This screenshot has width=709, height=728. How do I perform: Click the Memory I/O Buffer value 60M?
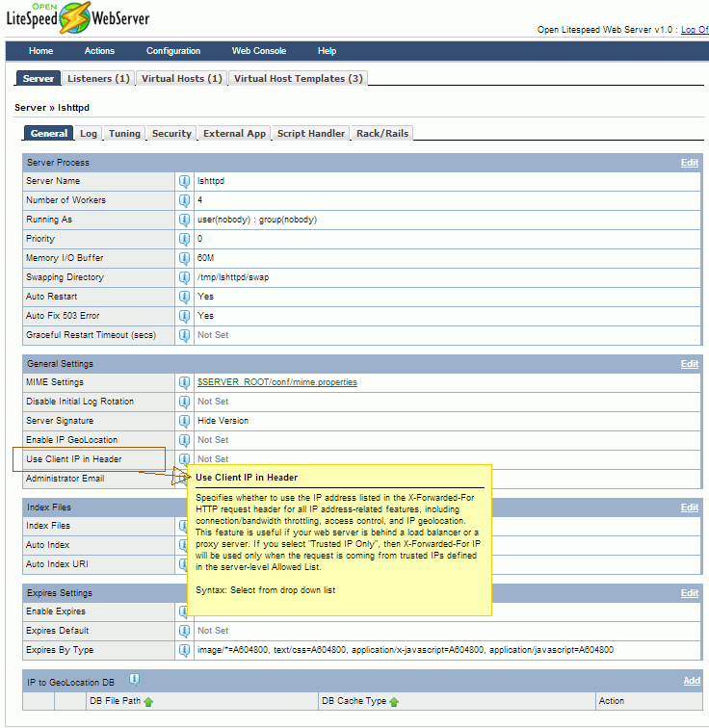click(x=206, y=258)
